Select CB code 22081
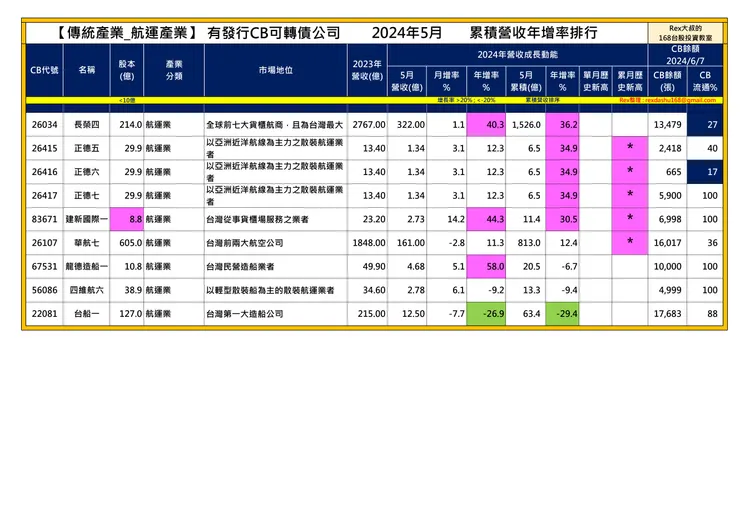Viewport: 740px width, 523px height. (x=44, y=314)
